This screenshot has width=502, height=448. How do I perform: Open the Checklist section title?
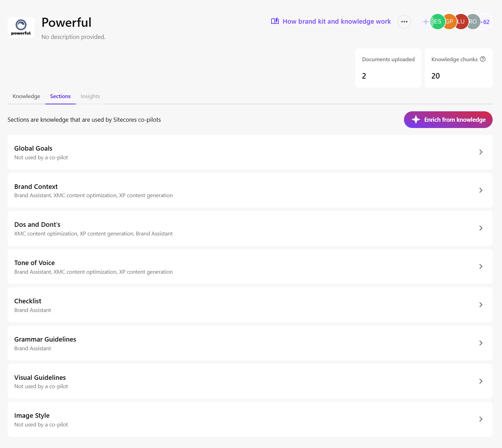point(28,301)
